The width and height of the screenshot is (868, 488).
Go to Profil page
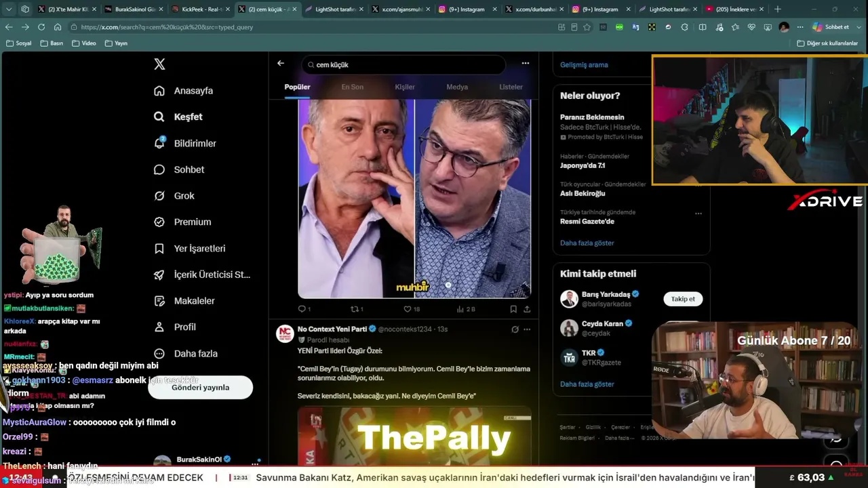click(x=175, y=327)
